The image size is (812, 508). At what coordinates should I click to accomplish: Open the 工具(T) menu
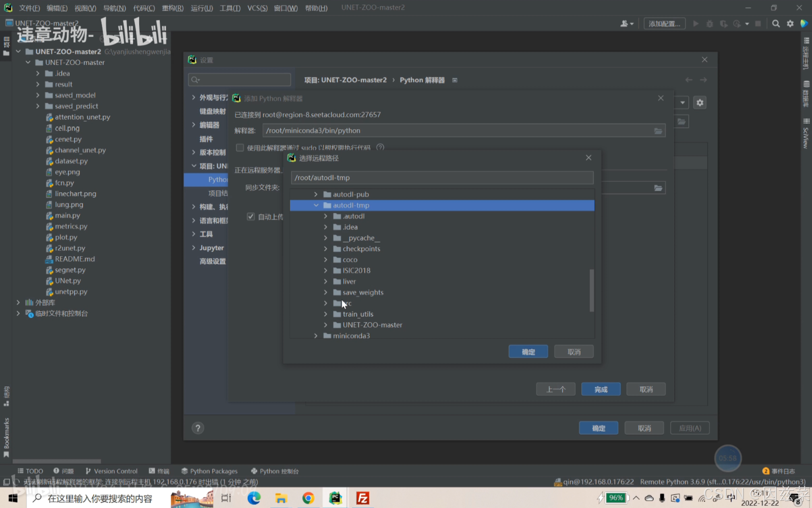230,8
